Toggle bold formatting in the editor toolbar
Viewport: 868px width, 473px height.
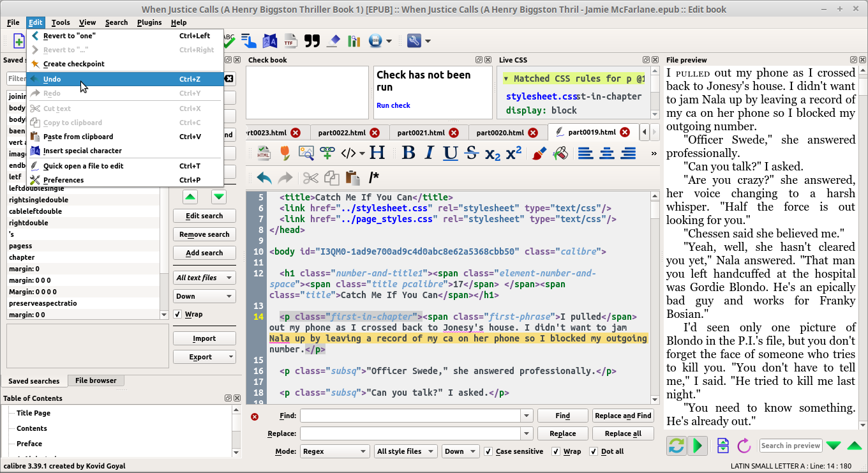pos(408,153)
